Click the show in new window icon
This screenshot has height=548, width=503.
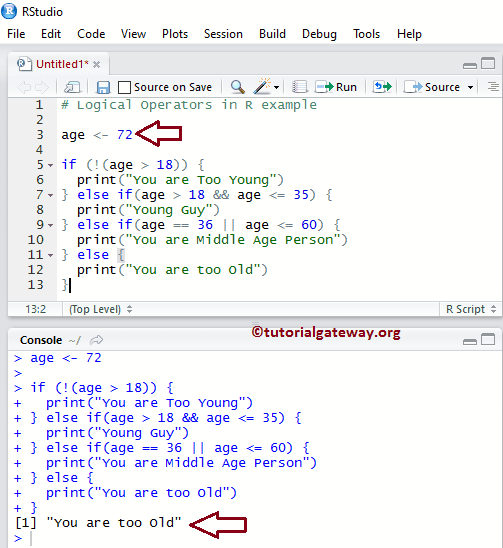72,87
